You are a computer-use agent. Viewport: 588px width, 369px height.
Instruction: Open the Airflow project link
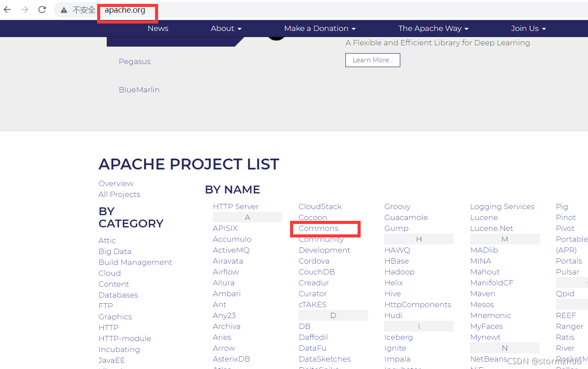tap(226, 272)
